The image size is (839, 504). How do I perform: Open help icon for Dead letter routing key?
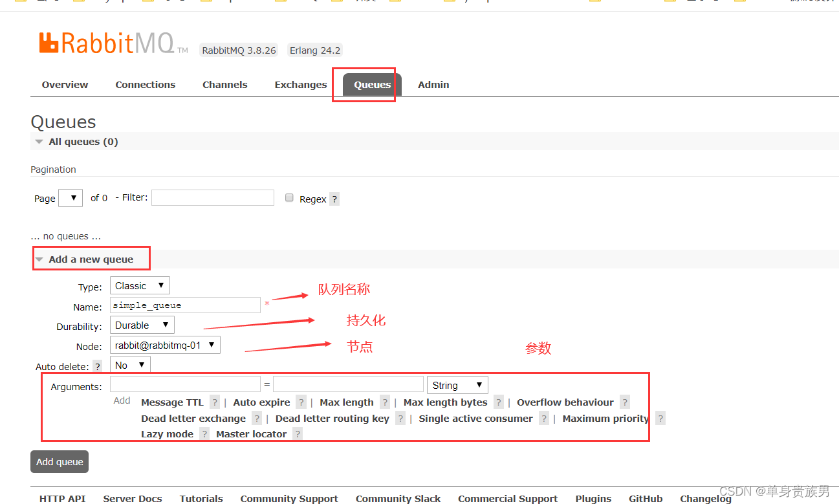coord(400,419)
